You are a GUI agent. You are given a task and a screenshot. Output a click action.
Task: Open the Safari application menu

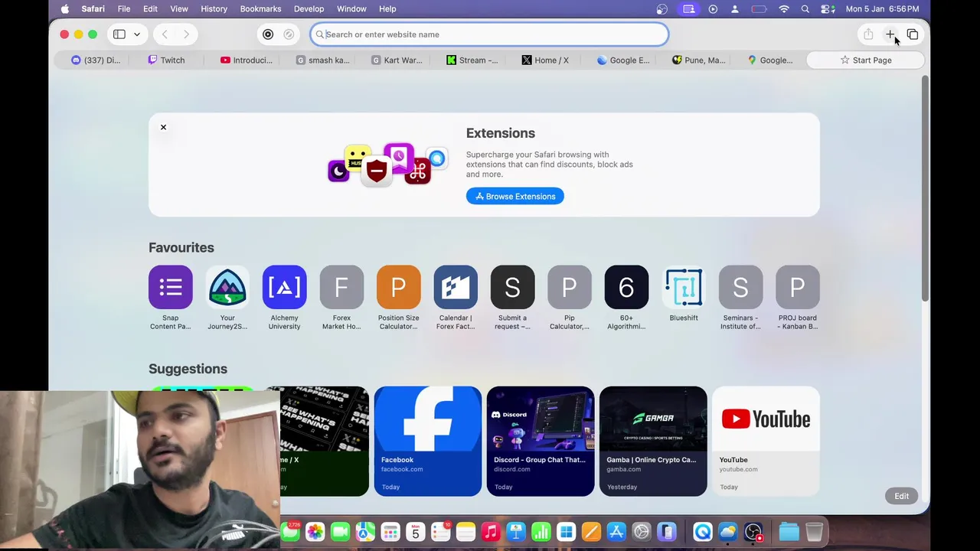pyautogui.click(x=93, y=9)
